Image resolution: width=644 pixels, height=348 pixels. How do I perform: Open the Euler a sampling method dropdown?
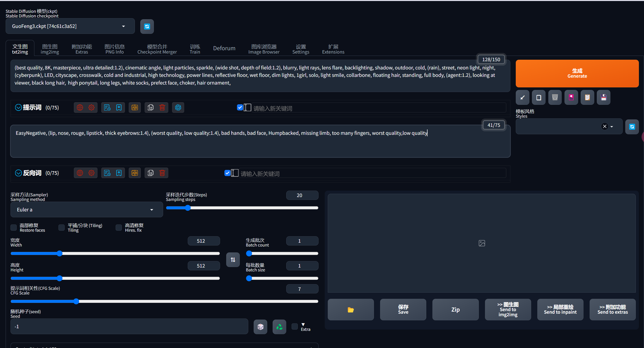tap(87, 210)
